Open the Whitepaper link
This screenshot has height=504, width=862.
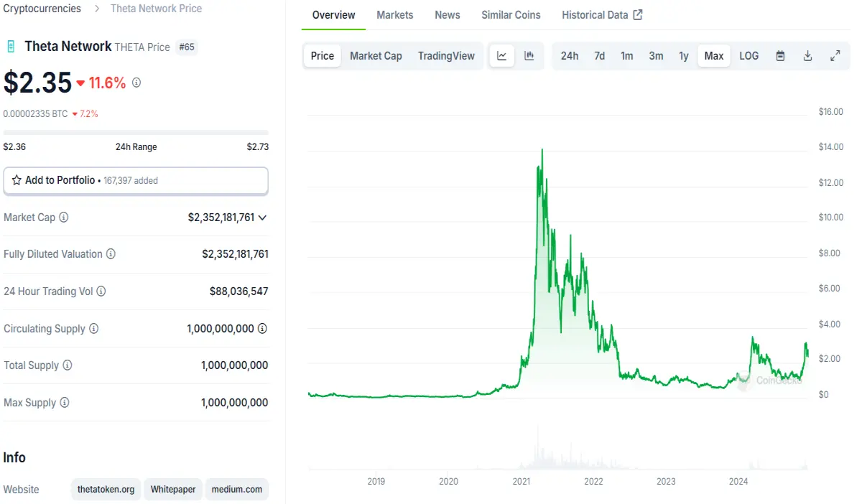(x=173, y=490)
